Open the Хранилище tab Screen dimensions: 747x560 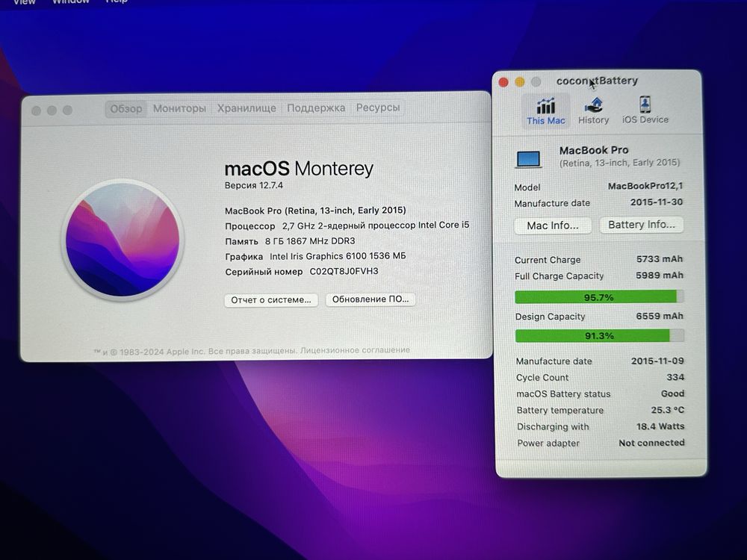point(247,108)
